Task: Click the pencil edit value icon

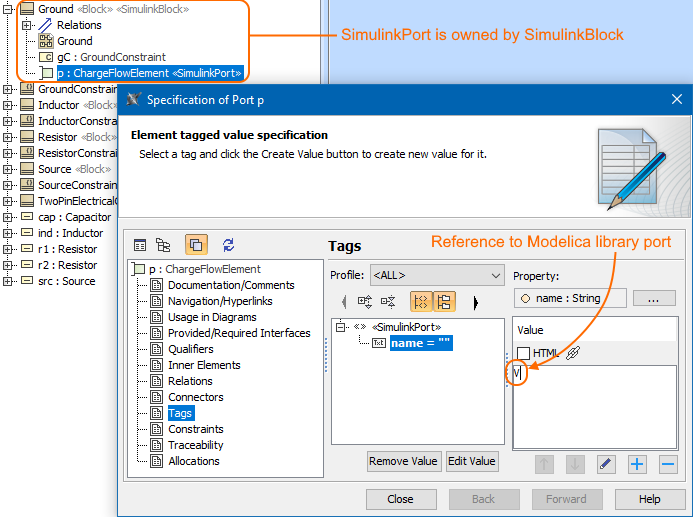Action: pos(606,464)
